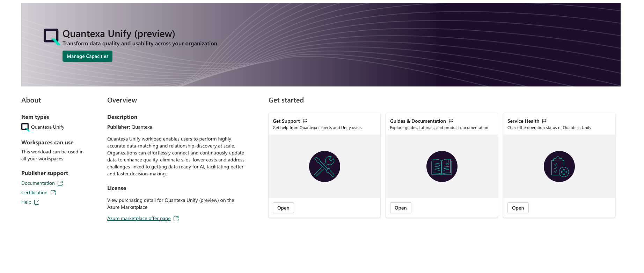Open Azure marketplace offer page link
The height and width of the screenshot is (273, 644).
[139, 218]
